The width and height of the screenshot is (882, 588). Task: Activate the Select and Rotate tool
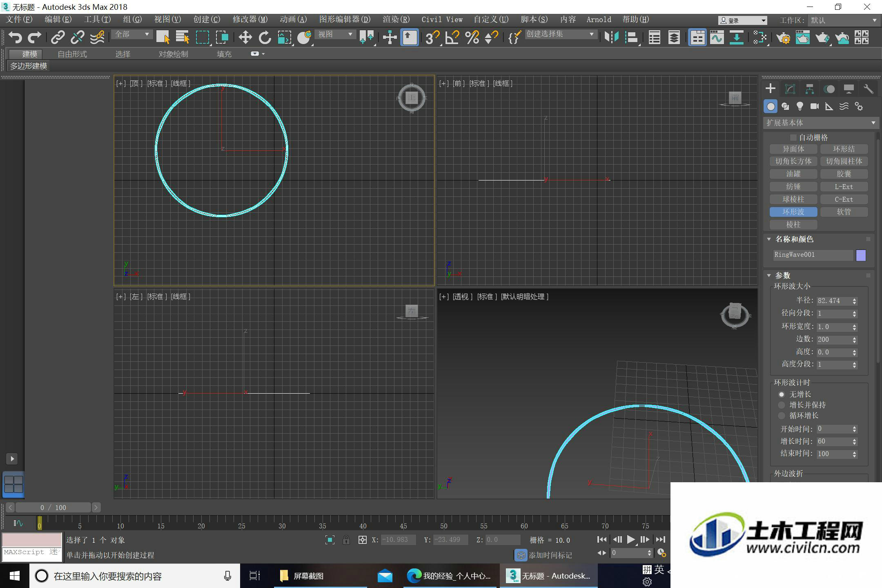pos(265,38)
